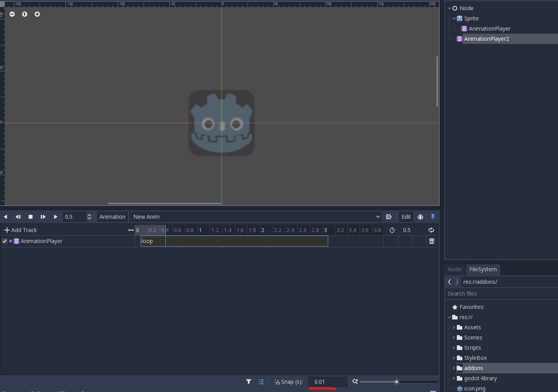Toggle the AnimationPlayer track enable checkbox

[x=4, y=241]
